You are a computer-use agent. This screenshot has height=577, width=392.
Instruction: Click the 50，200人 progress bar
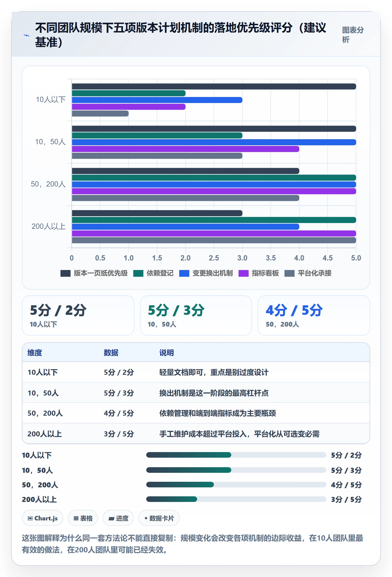[236, 484]
